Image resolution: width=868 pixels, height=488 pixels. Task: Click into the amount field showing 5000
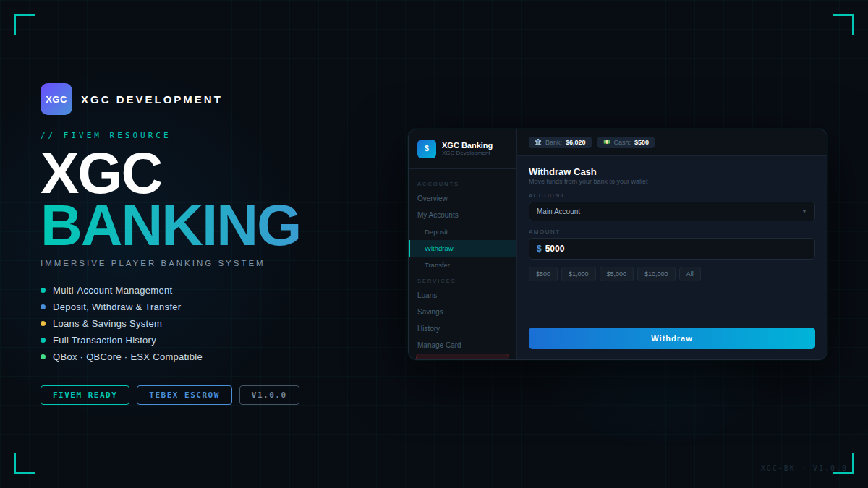coord(671,249)
